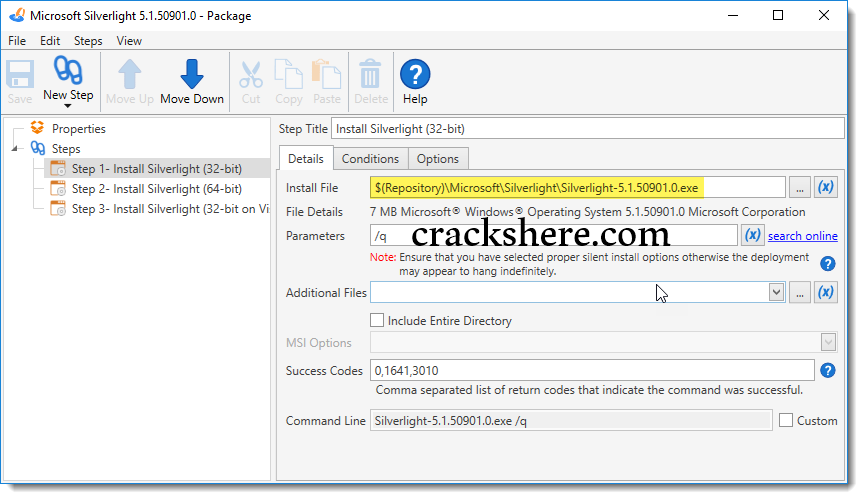
Task: Click the Cut scissors icon
Action: coord(251,75)
